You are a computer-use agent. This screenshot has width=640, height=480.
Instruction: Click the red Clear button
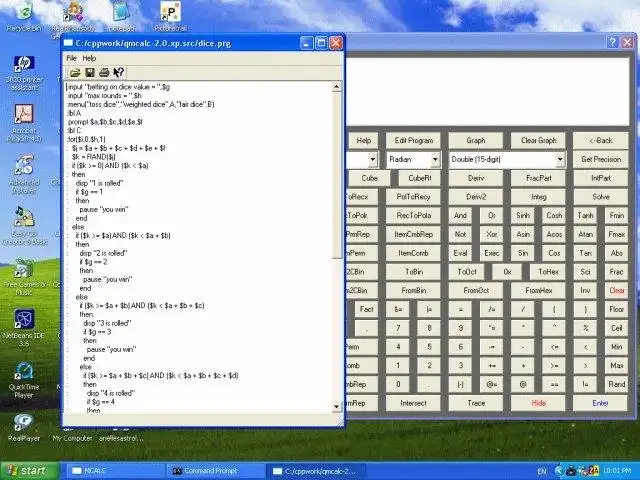coord(617,291)
